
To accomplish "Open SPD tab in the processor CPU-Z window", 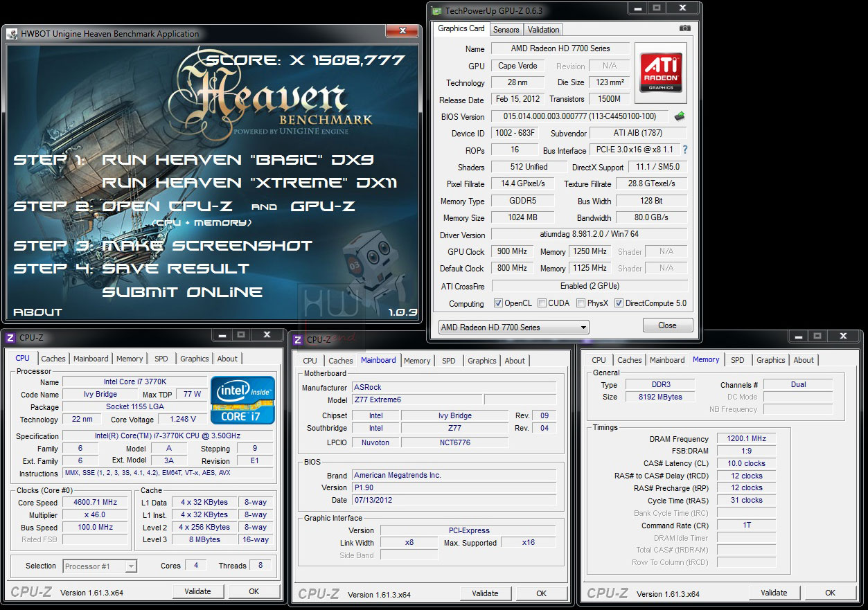I will coord(161,359).
